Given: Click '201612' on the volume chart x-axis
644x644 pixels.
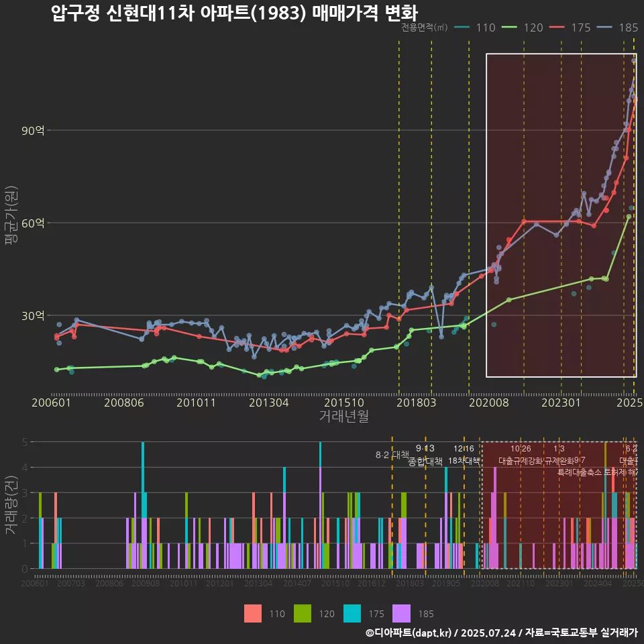Looking at the screenshot, I should tap(372, 583).
